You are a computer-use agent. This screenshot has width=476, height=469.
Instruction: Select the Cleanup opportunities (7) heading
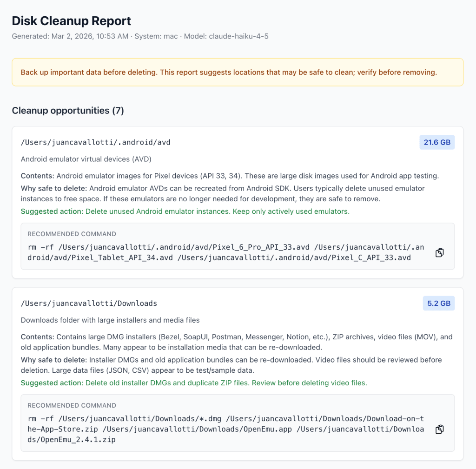(x=68, y=111)
